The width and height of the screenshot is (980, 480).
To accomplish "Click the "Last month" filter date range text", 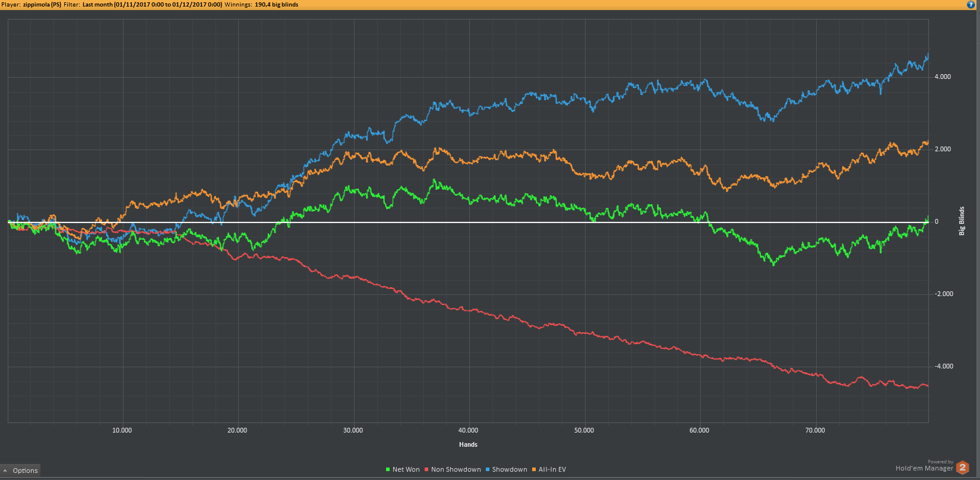I will coord(152,5).
